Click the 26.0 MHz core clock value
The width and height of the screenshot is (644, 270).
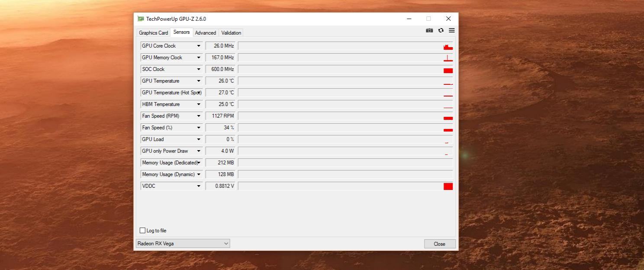[220, 46]
